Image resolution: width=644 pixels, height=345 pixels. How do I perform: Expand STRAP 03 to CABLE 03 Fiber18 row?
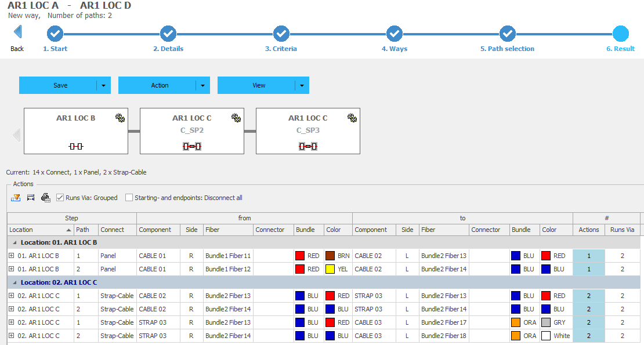(x=12, y=336)
